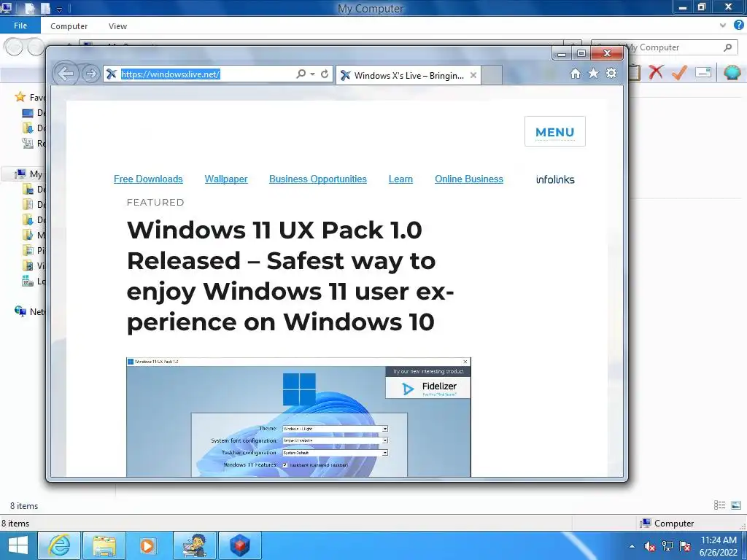Click the browser Back arrow button
This screenshot has height=560, width=747.
[65, 74]
